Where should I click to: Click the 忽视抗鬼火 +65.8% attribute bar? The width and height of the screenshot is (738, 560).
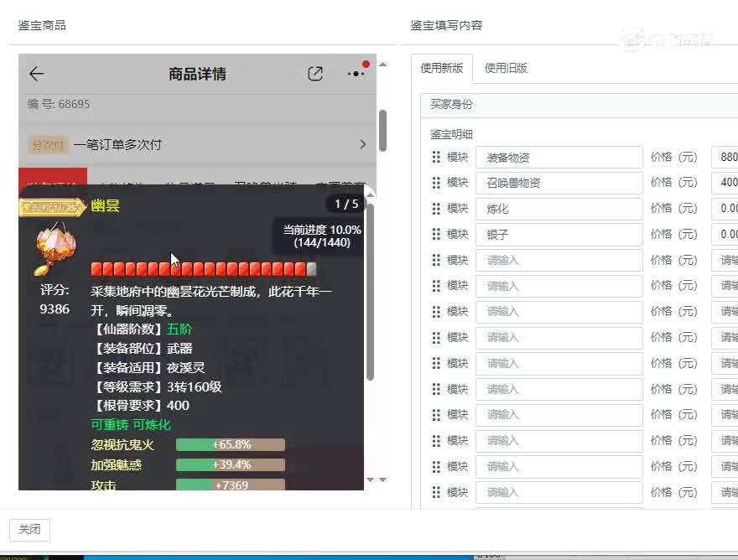pos(230,444)
